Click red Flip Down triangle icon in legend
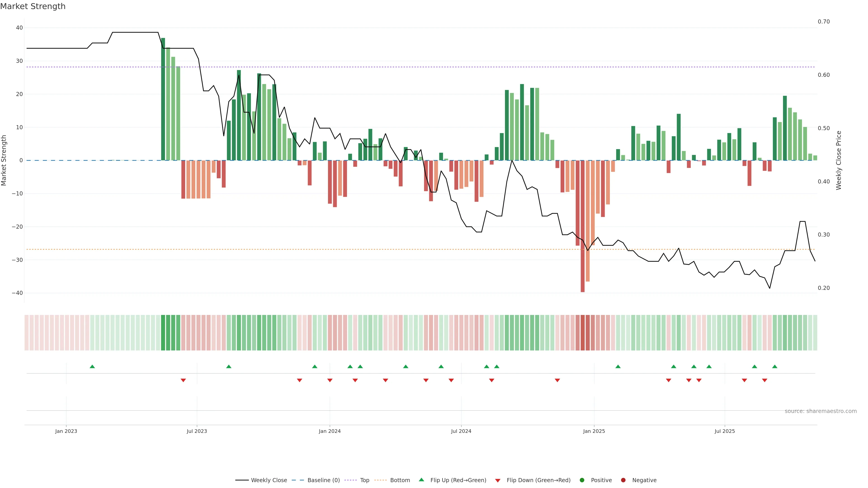The width and height of the screenshot is (868, 488). [498, 481]
